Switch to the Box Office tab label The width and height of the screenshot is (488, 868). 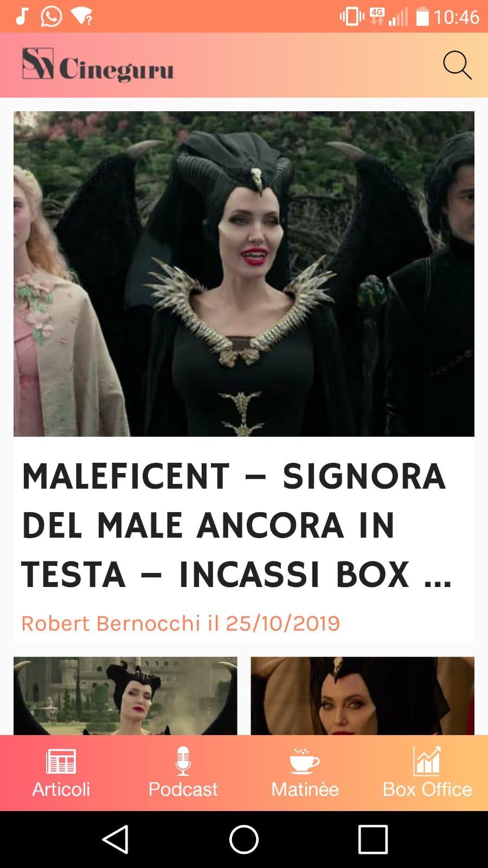point(427,789)
